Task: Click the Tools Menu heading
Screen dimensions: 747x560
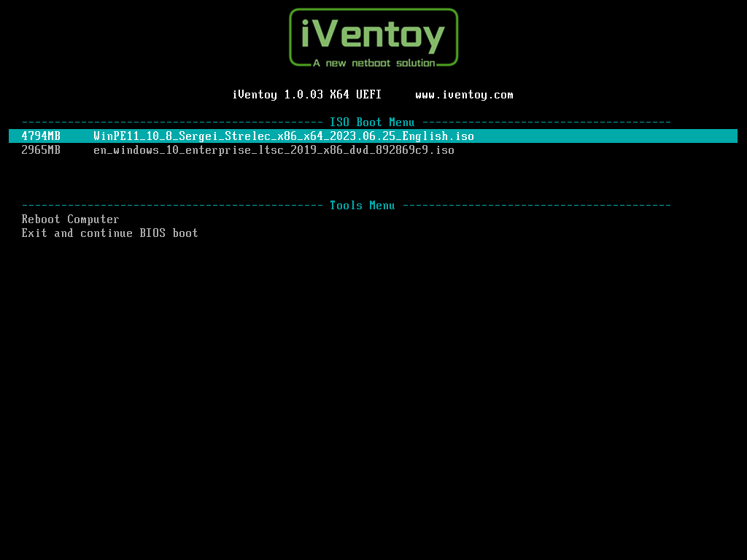Action: pos(362,206)
